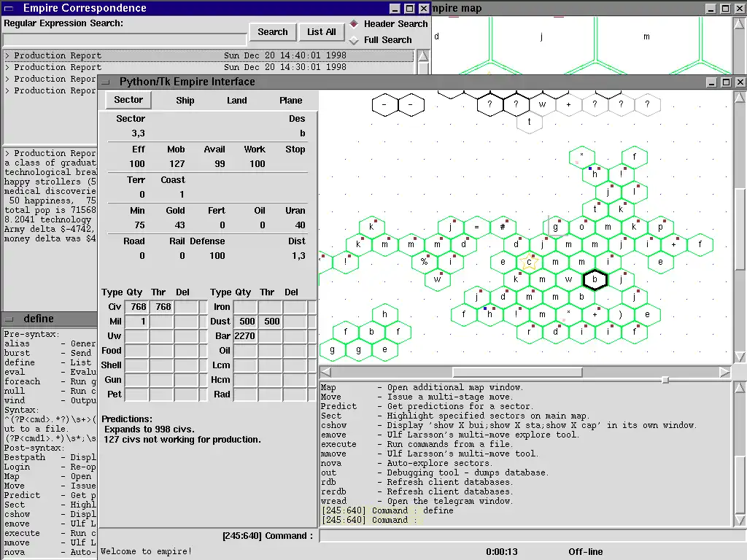This screenshot has height=560, width=747.
Task: Click the List All button
Action: 321,32
